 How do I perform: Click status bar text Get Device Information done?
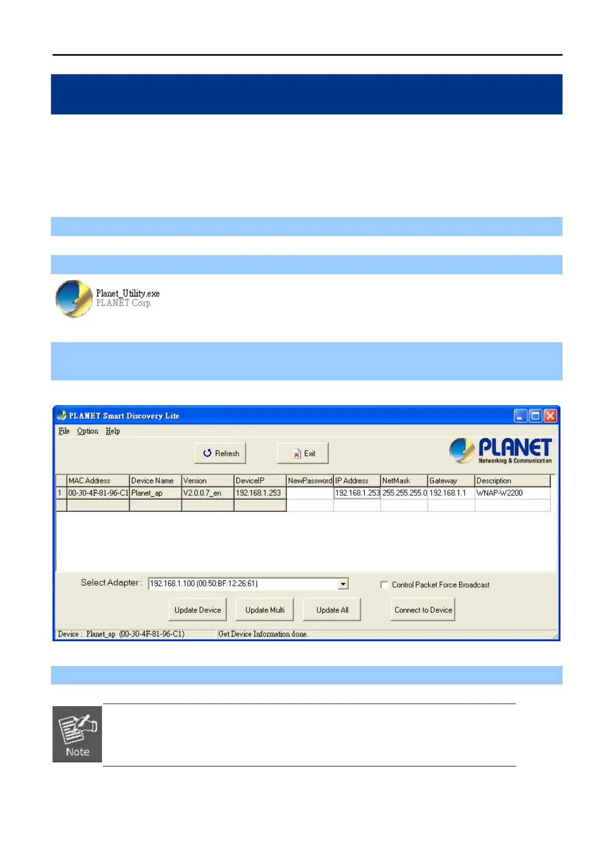tap(263, 634)
